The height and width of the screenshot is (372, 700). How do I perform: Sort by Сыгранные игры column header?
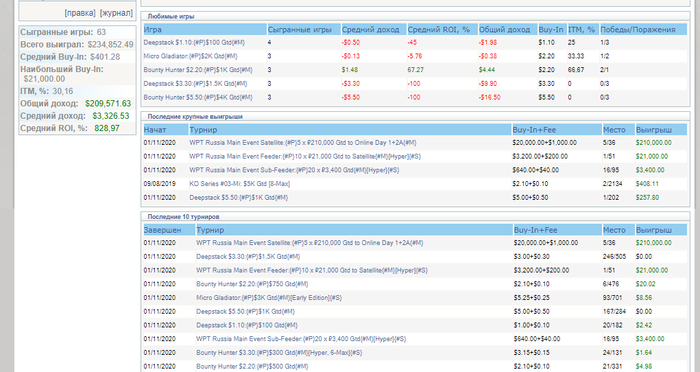pyautogui.click(x=300, y=30)
